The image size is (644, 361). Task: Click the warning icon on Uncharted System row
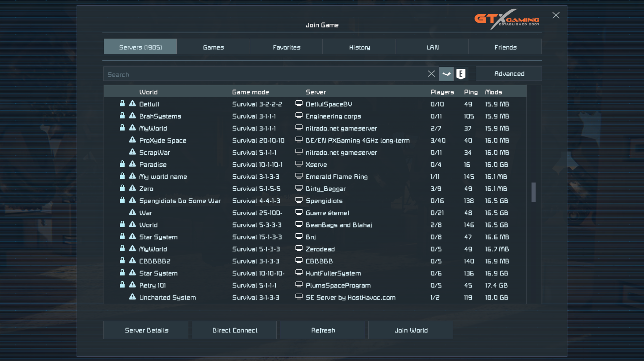[x=133, y=297]
